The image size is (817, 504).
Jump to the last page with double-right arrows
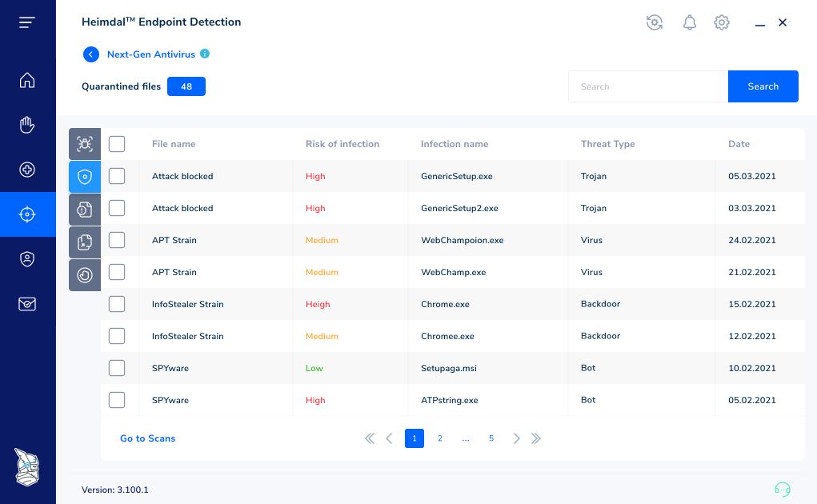tap(536, 438)
